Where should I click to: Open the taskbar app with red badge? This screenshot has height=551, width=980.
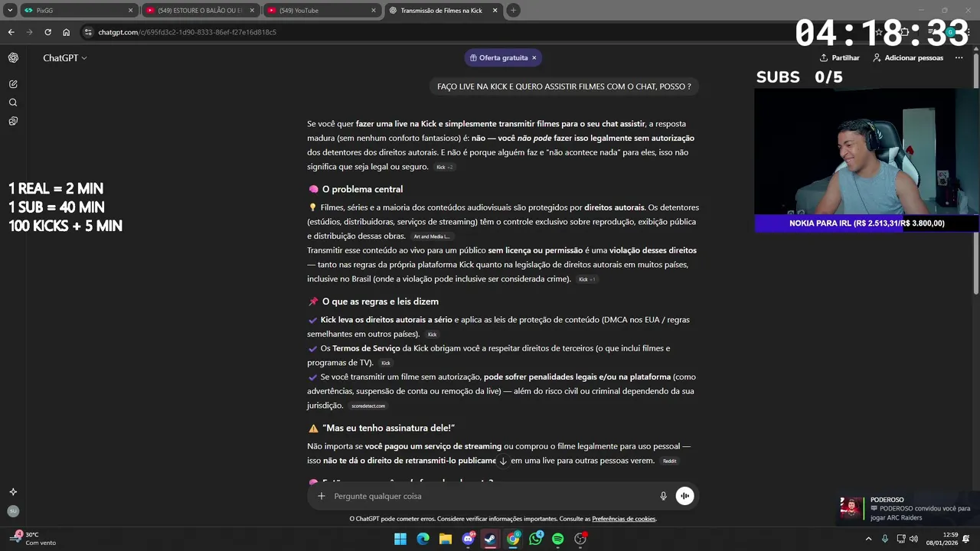tap(580, 539)
